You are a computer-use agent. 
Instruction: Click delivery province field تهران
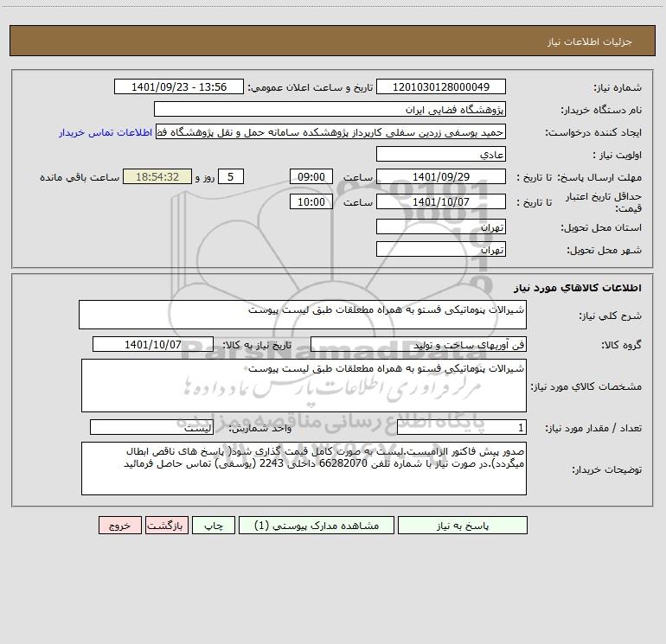coord(441,227)
